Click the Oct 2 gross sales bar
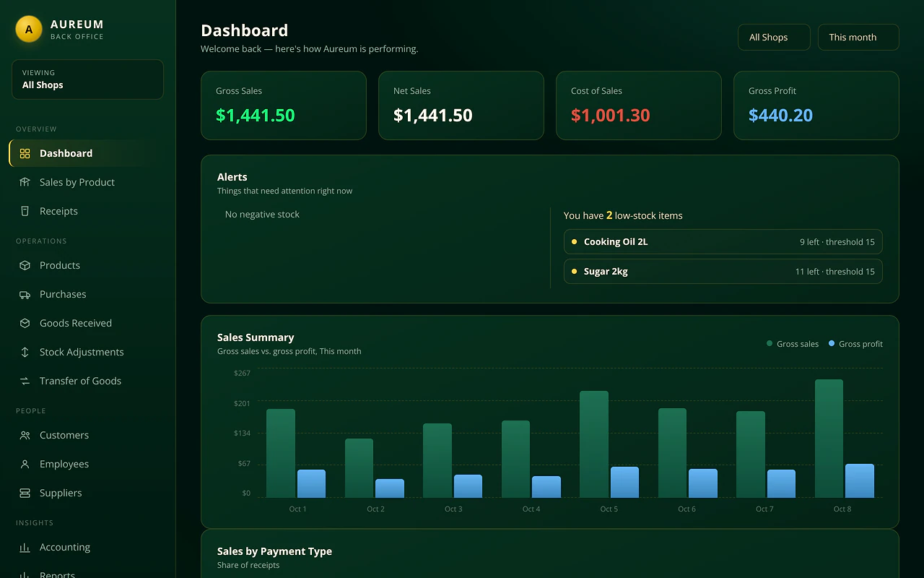 (359, 468)
